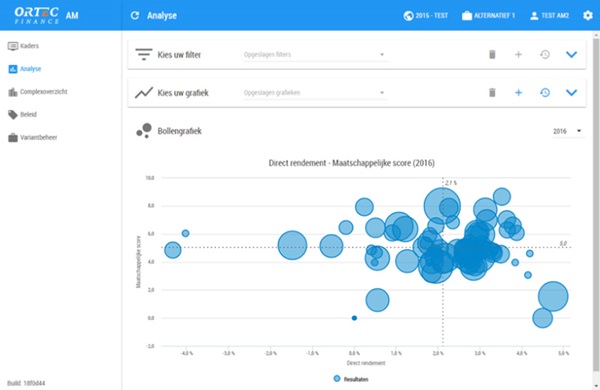Open the Opgeslagen grafieken dropdown
This screenshot has width=600, height=390.
point(315,93)
